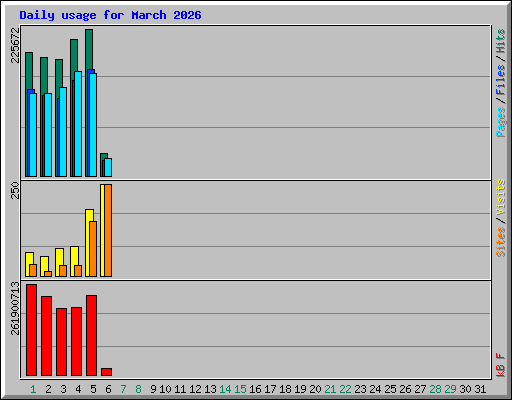
Task: Click day 25 on the x-axis
Action: [390, 389]
